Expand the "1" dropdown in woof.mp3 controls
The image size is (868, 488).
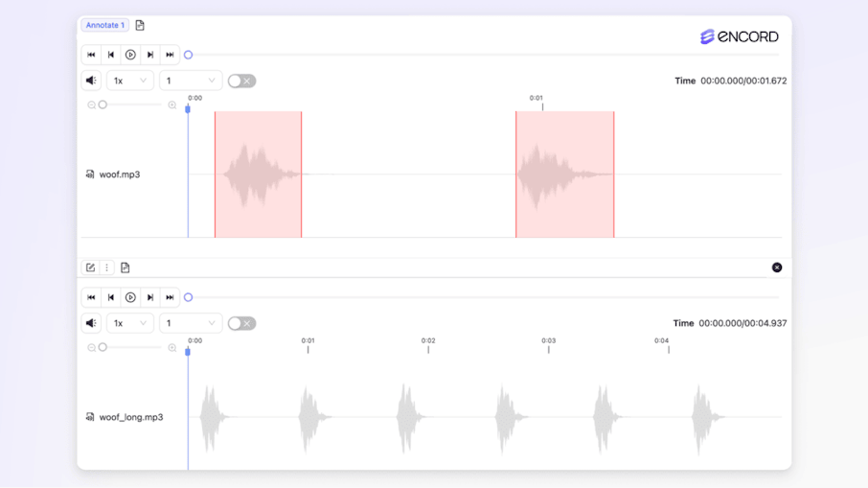click(x=190, y=81)
